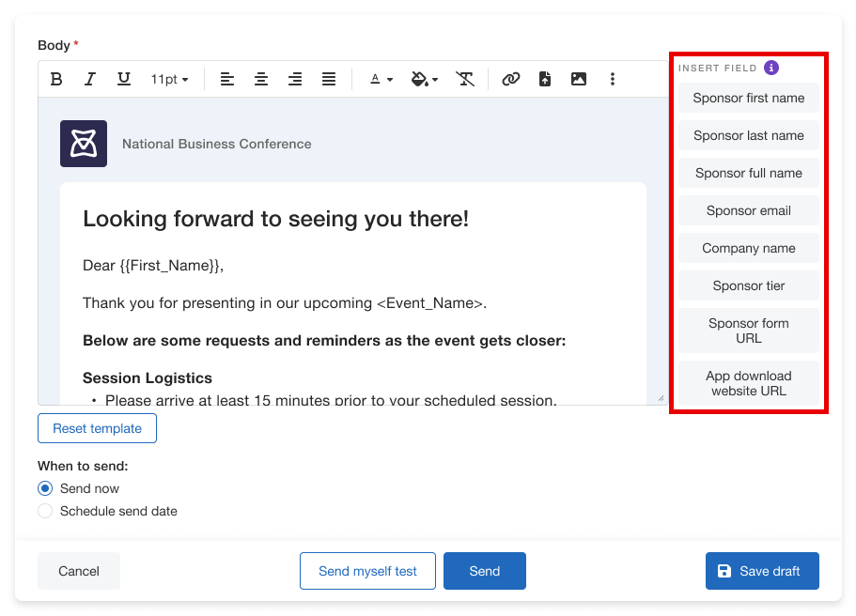Viewport: 856px width, 616px height.
Task: Clear text formatting
Action: (x=465, y=80)
